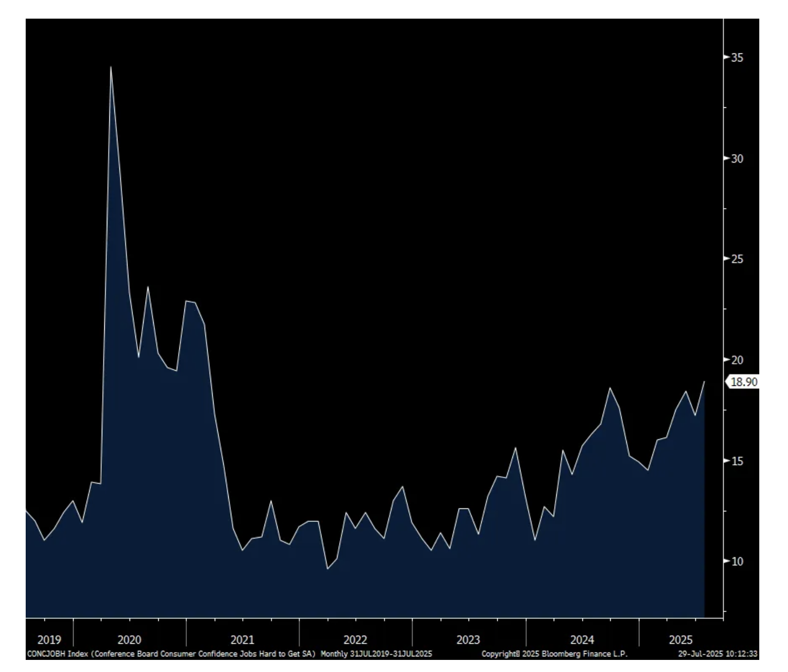Click the 2019 year label

[x=49, y=640]
